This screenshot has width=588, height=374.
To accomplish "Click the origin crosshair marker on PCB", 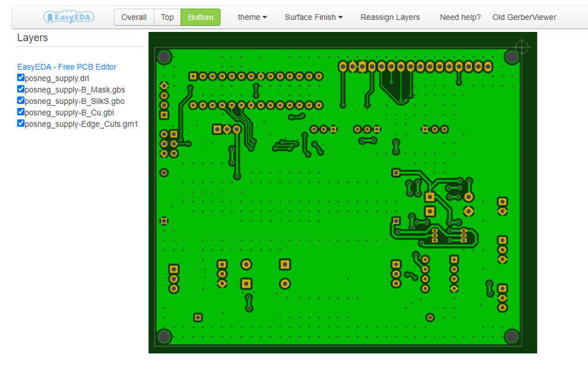I will (522, 47).
